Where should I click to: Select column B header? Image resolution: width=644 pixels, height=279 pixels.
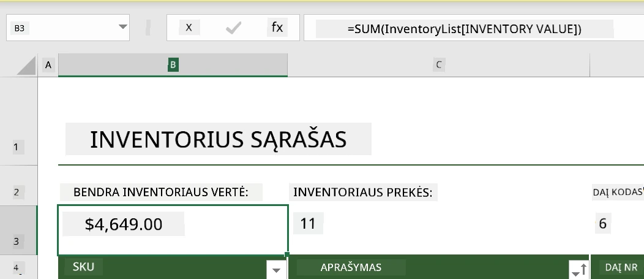(173, 65)
